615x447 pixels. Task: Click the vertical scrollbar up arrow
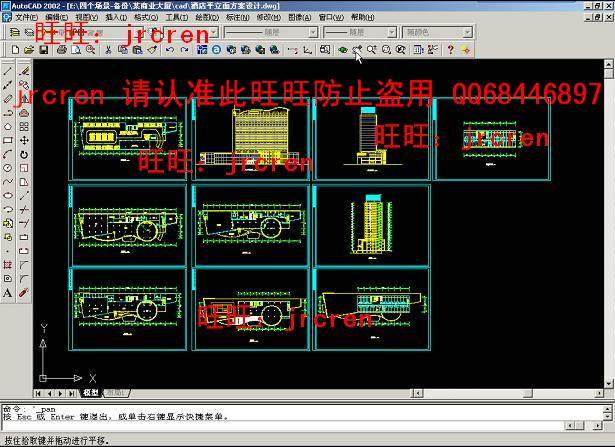coord(608,64)
